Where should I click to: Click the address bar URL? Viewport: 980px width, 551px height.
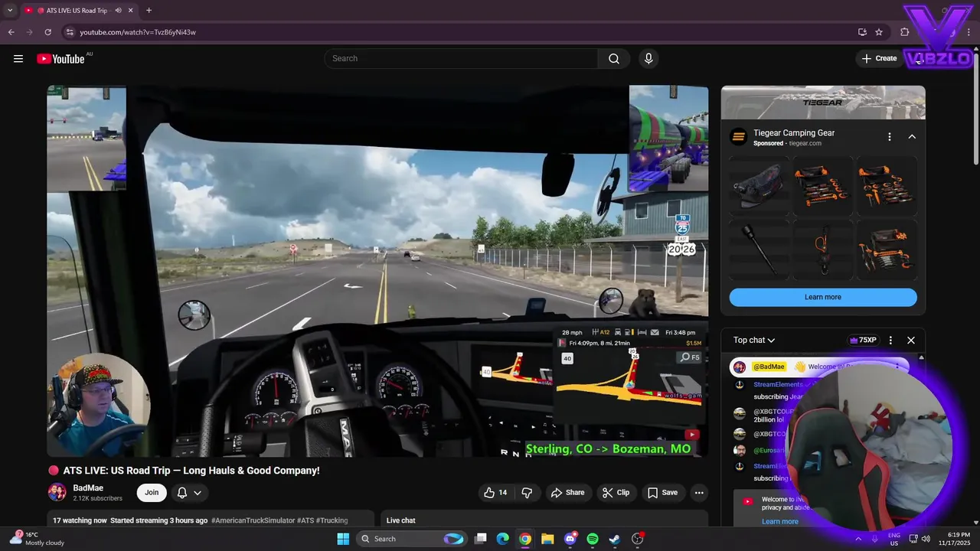[138, 32]
